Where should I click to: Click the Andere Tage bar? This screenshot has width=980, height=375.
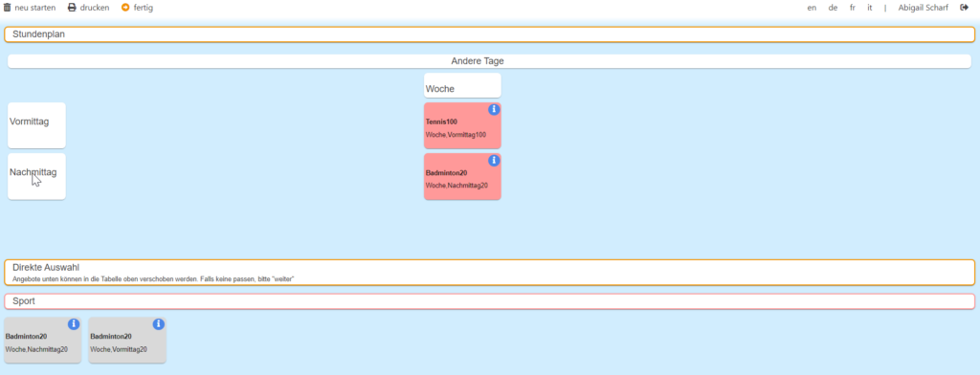click(x=489, y=61)
